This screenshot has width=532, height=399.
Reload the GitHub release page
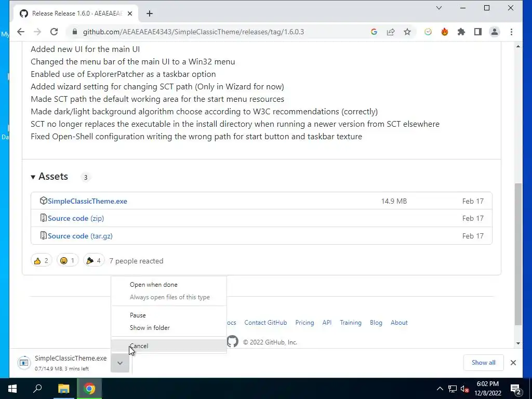coord(54,32)
